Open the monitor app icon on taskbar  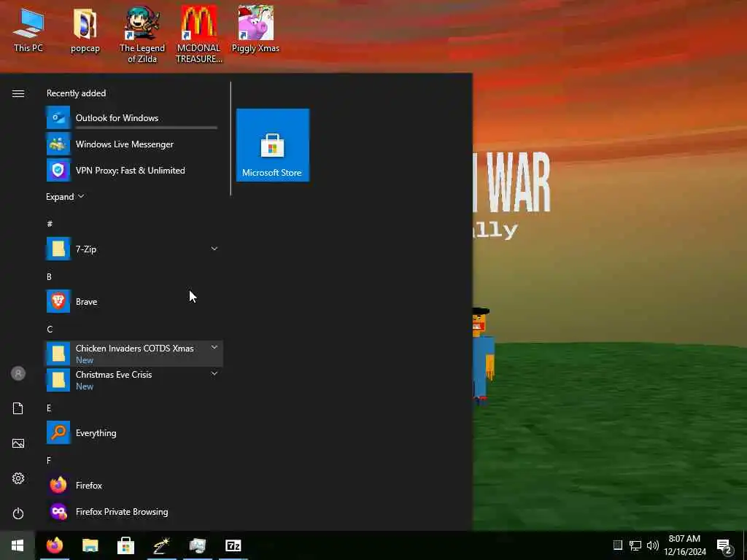point(197,545)
